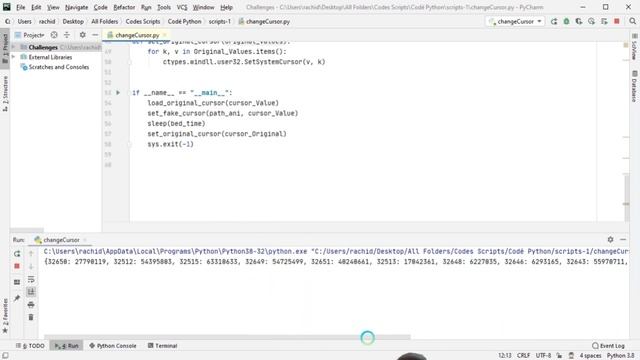Image resolution: width=640 pixels, height=360 pixels.
Task: Toggle scroll to end of console output
Action: point(31,291)
